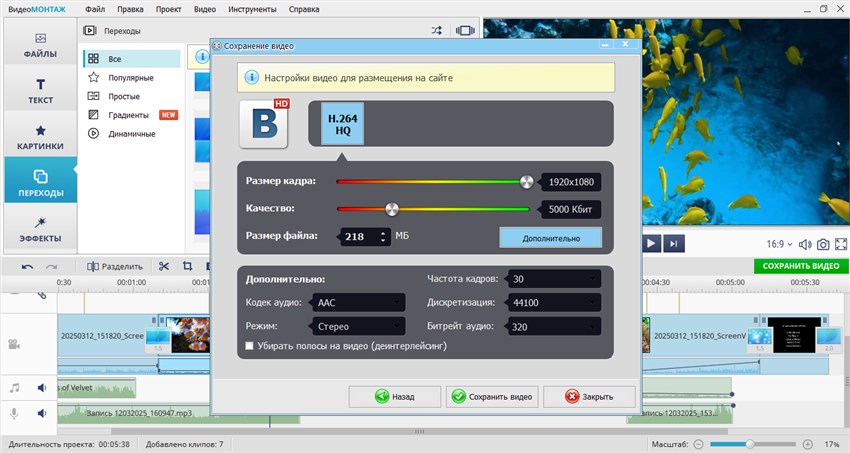This screenshot has width=850, height=453.
Task: Expand the Частота кадров dropdown
Action: [554, 279]
